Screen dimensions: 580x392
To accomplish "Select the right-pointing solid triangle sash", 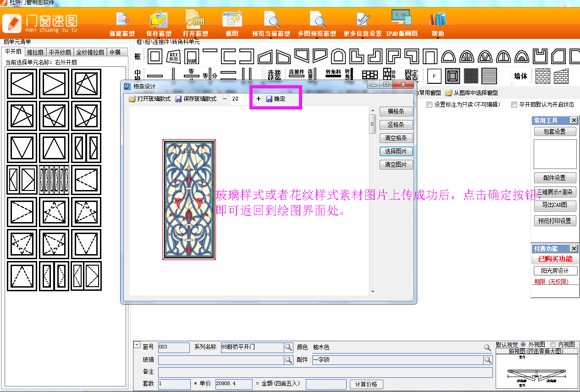I will (54, 84).
